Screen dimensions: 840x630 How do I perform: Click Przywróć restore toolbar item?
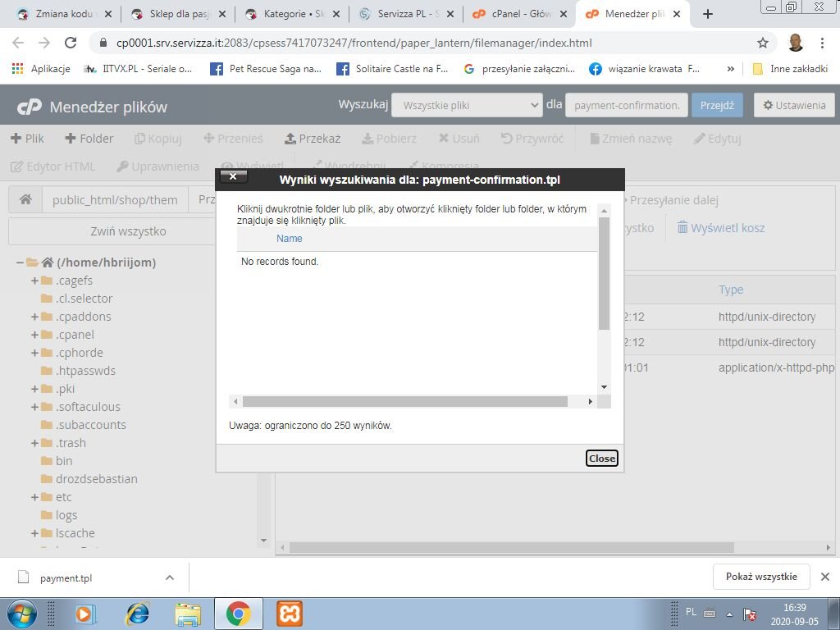click(532, 138)
